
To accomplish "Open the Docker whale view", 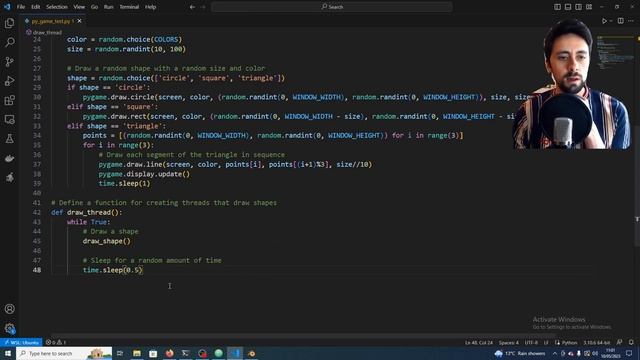I will coord(9,158).
